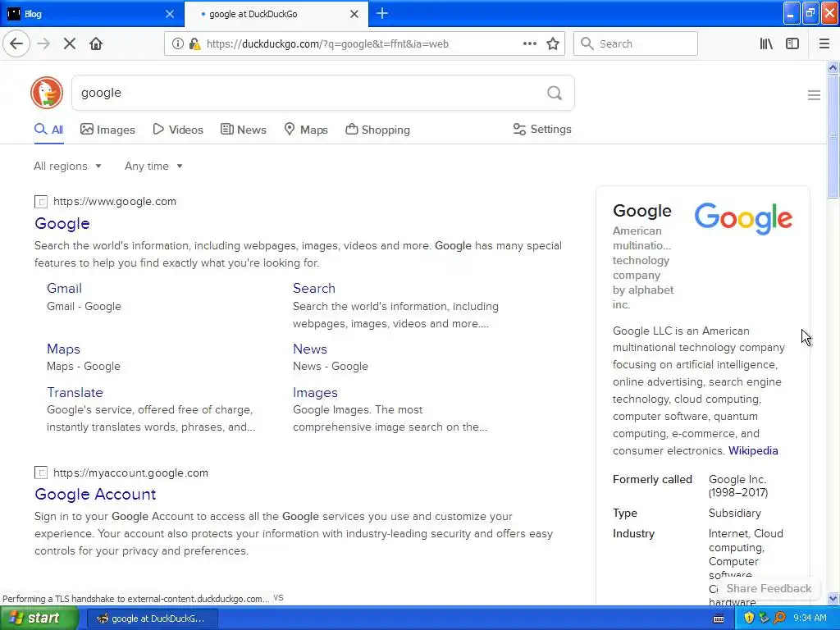Click the 'Subsidiary' type value
This screenshot has width=840, height=630.
point(734,513)
